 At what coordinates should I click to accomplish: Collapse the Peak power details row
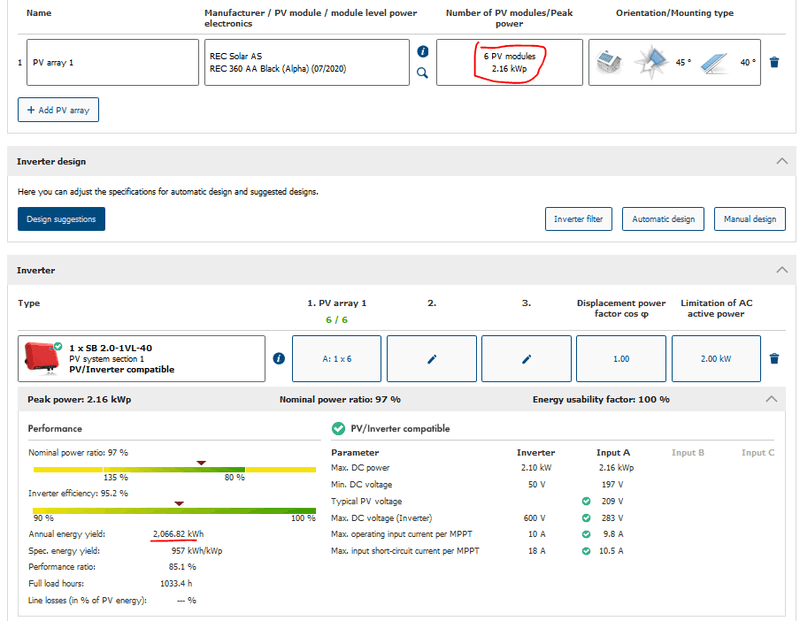[770, 399]
